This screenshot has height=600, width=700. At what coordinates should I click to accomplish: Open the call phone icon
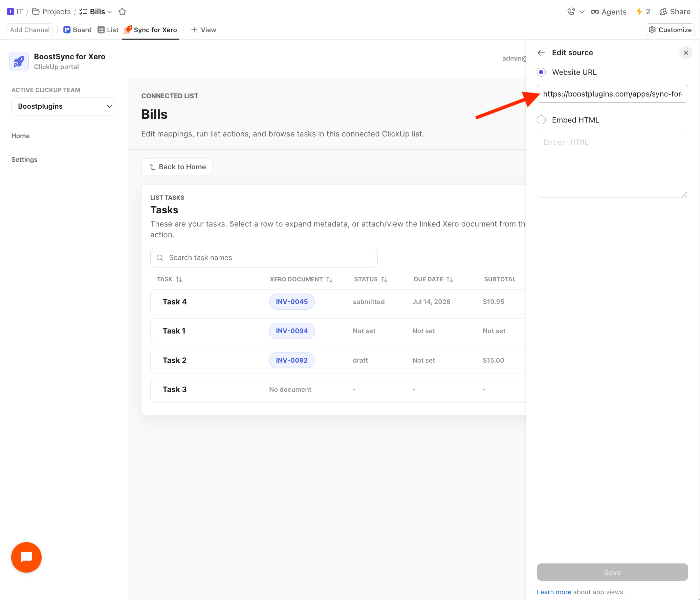pyautogui.click(x=571, y=12)
